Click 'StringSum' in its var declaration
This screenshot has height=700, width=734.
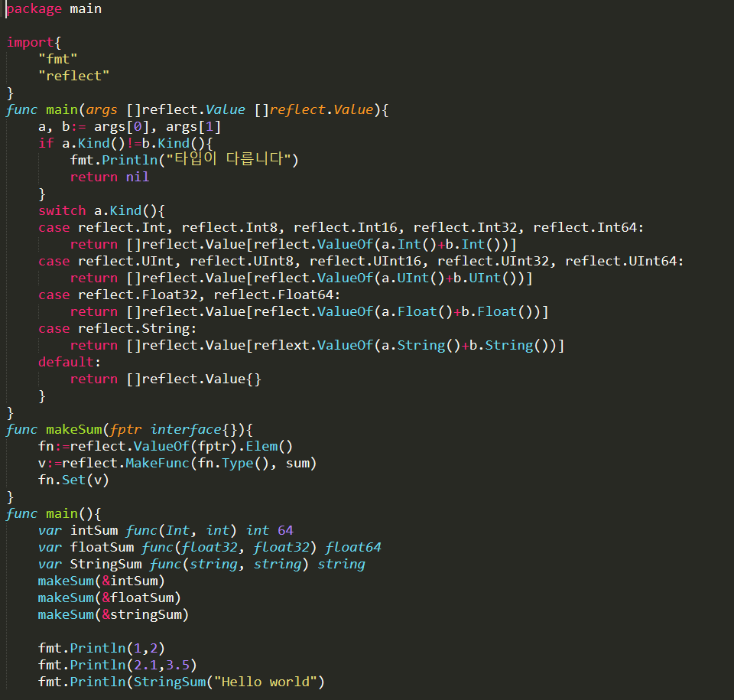pos(106,565)
